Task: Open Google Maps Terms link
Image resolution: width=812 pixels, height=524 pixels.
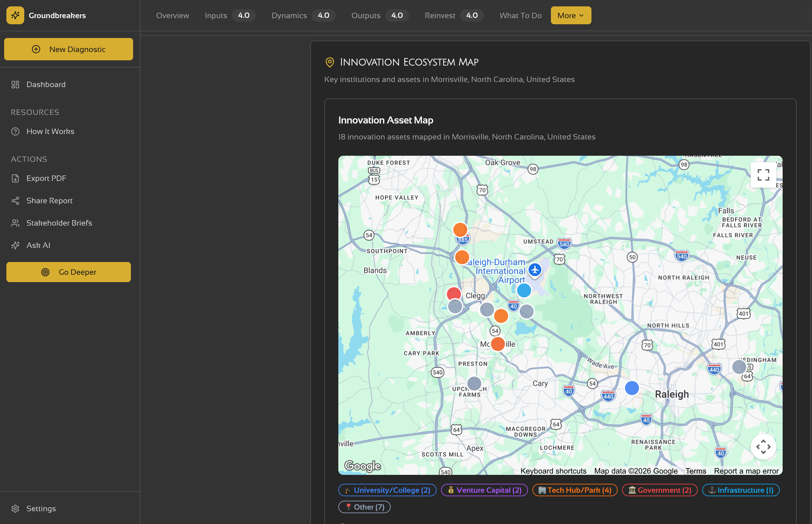Action: (695, 471)
